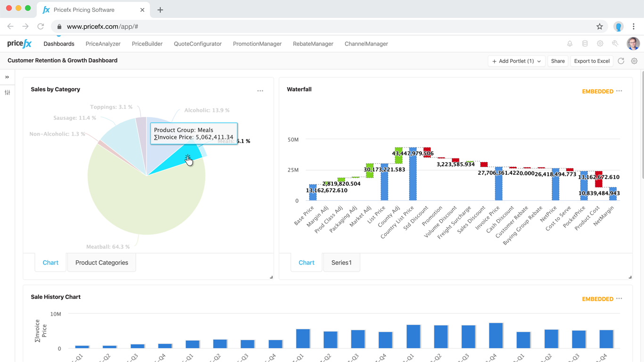Open the Waterfall portlet menu beside EMBEDDED
Screen dimensions: 644x362
[x=619, y=91]
